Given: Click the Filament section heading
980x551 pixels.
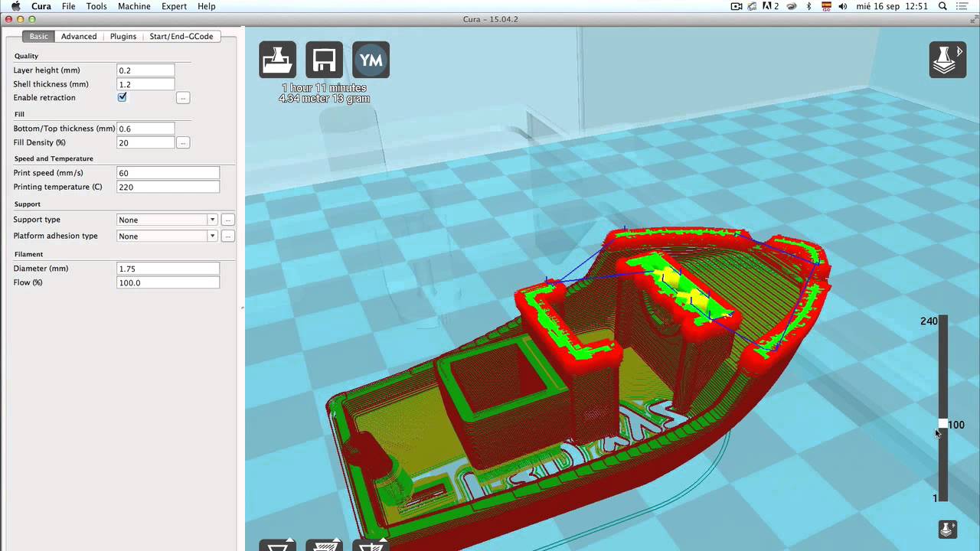Looking at the screenshot, I should pos(28,254).
